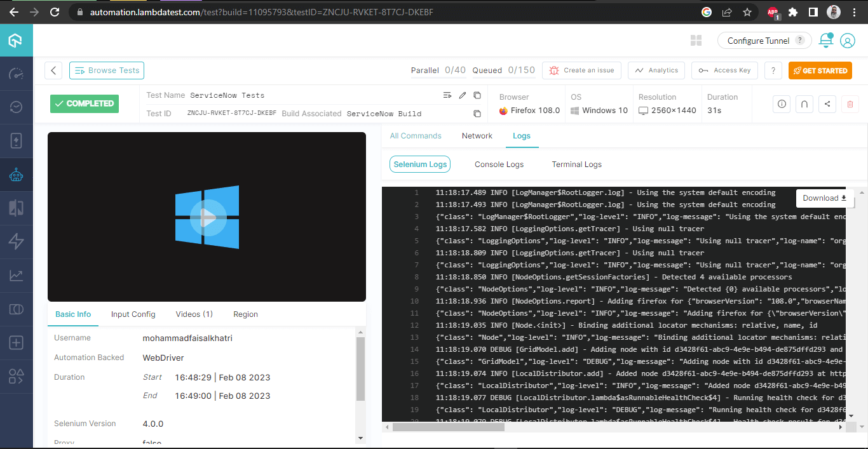Select the Input Config tab

point(133,314)
